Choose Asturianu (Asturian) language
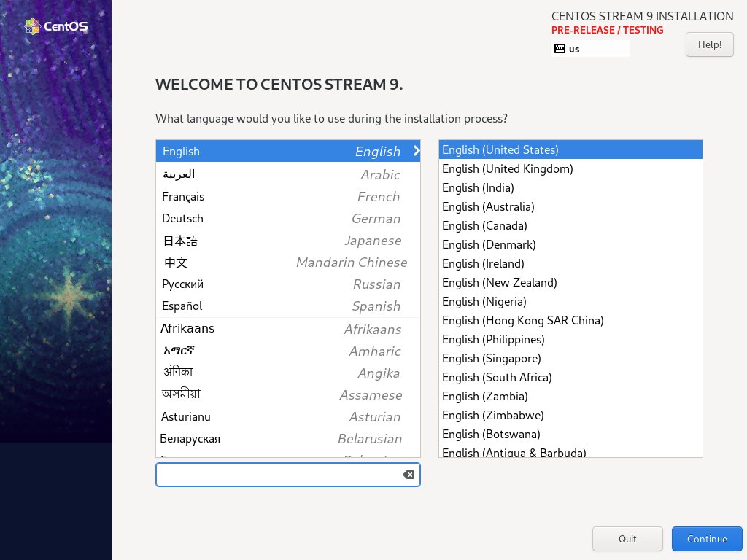Screen dimensions: 747x560 287,416
